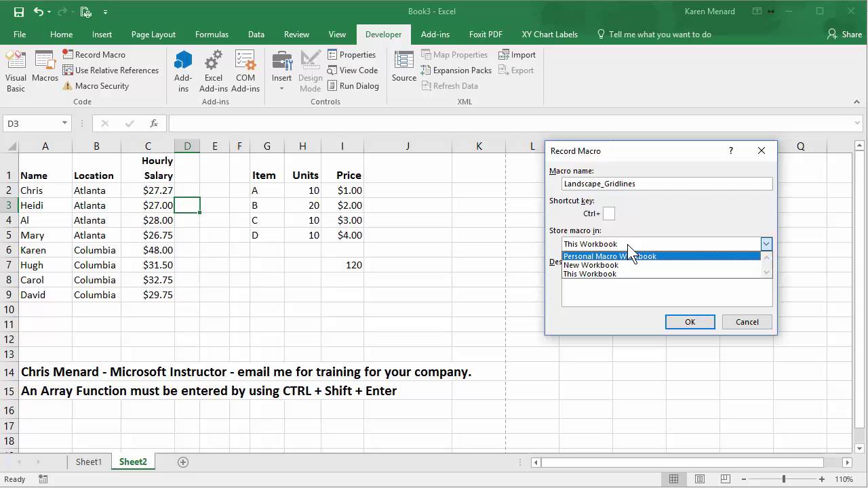Open the Excel Add-ins dialog
The width and height of the screenshot is (868, 488).
tap(214, 71)
